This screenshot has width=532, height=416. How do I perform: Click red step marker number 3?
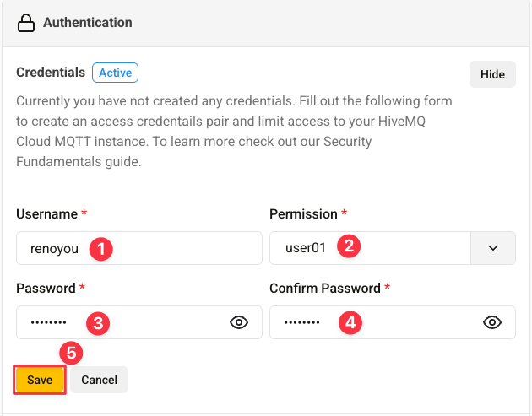pos(98,322)
